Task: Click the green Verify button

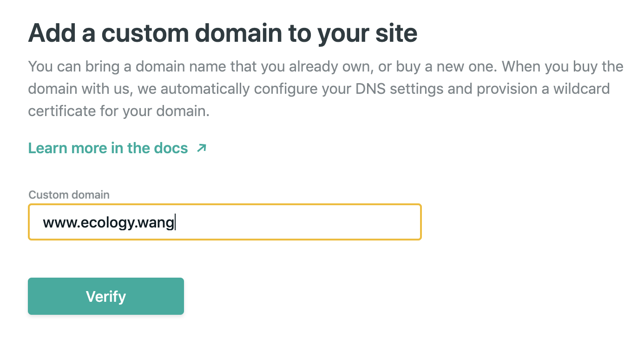Action: [106, 296]
